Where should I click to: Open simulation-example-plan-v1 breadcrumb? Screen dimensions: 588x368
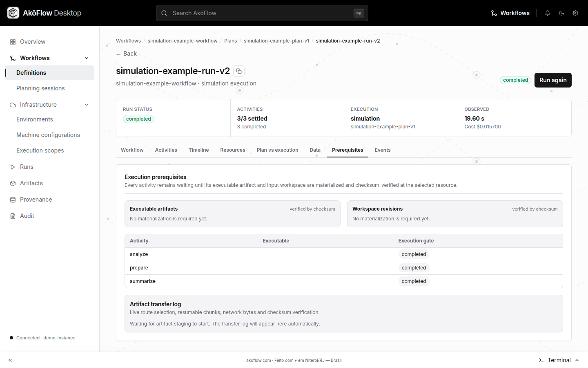(276, 41)
